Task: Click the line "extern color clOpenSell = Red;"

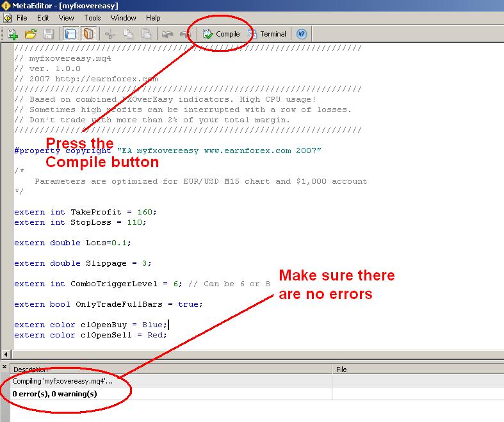Action: point(90,335)
